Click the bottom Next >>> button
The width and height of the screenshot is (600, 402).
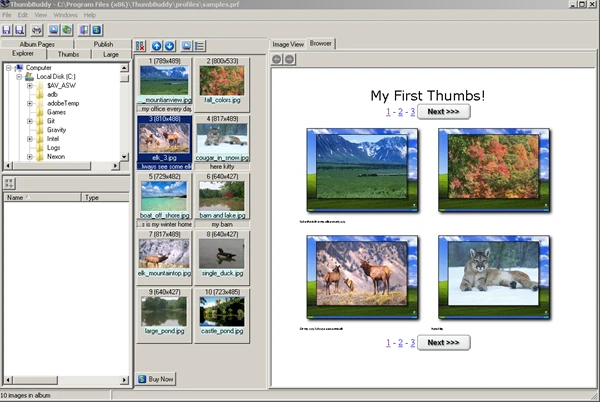pyautogui.click(x=443, y=342)
